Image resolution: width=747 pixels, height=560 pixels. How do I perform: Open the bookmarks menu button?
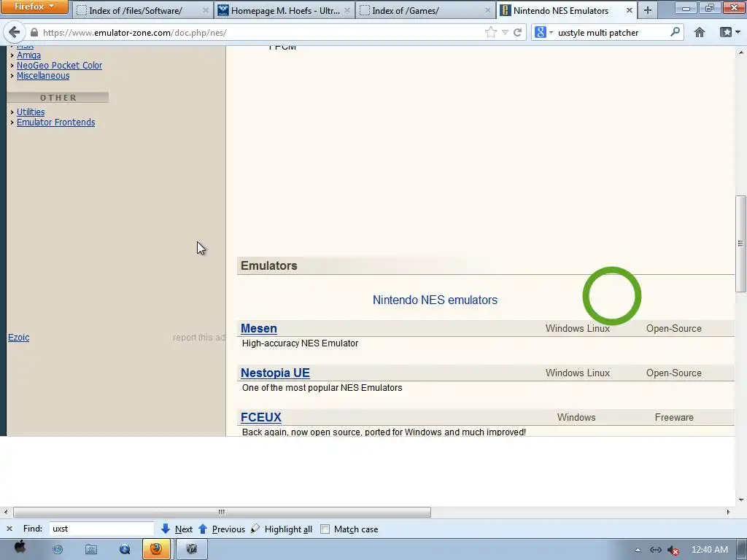pos(729,32)
